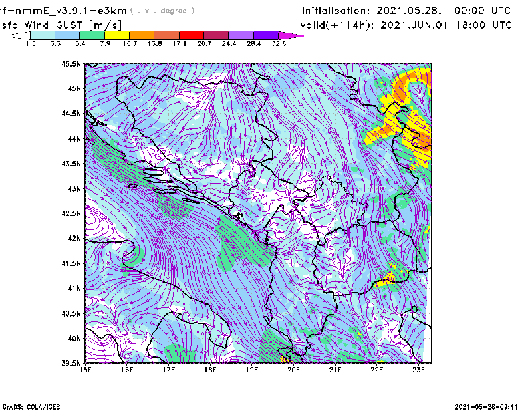The height and width of the screenshot is (411, 532).
Task: Click the magenta arrow legend end
Action: (291, 35)
